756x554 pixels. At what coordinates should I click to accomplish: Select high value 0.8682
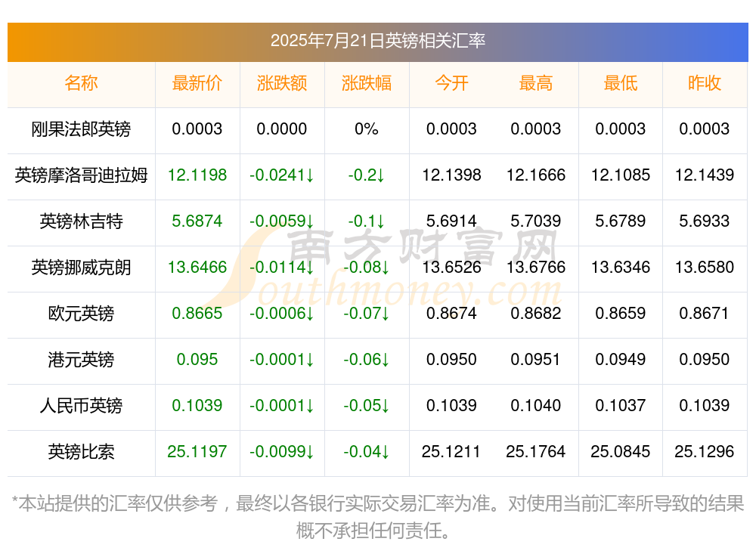[536, 314]
